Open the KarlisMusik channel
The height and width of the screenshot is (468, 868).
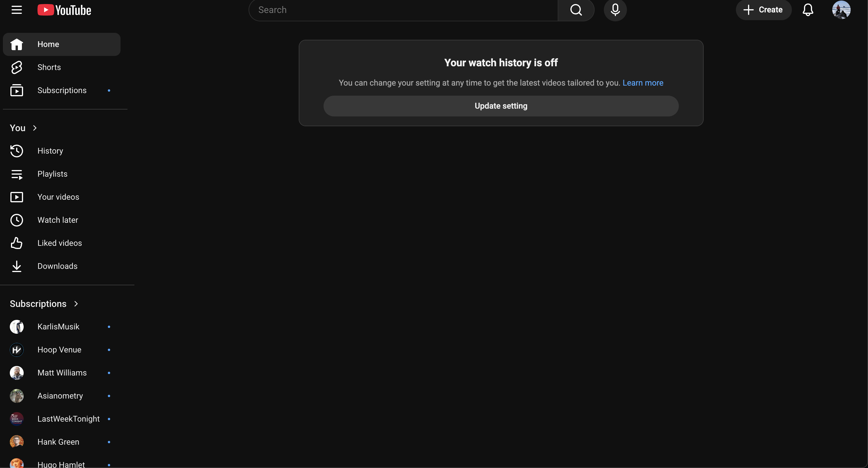pos(58,327)
